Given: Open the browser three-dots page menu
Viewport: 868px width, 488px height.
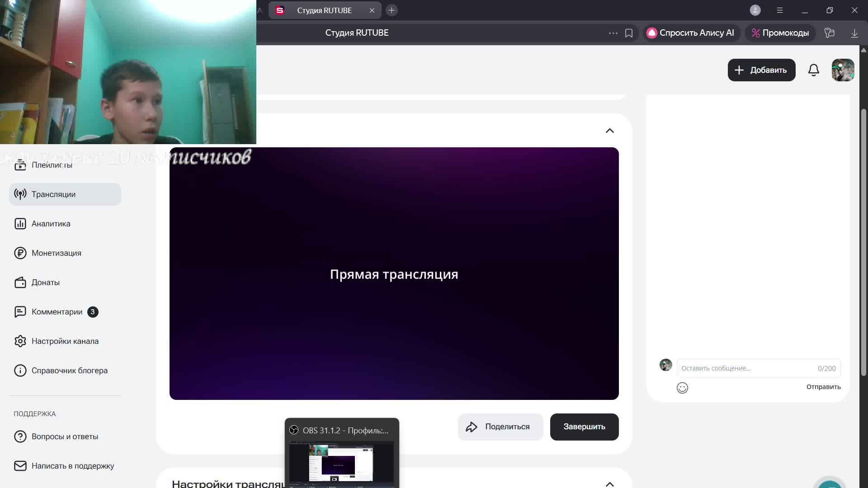Looking at the screenshot, I should [x=613, y=33].
